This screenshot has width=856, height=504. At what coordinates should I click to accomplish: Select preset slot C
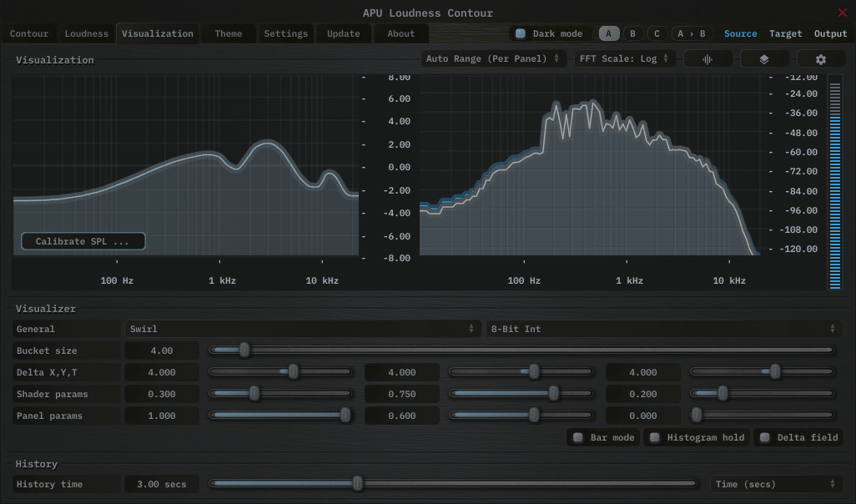(657, 33)
